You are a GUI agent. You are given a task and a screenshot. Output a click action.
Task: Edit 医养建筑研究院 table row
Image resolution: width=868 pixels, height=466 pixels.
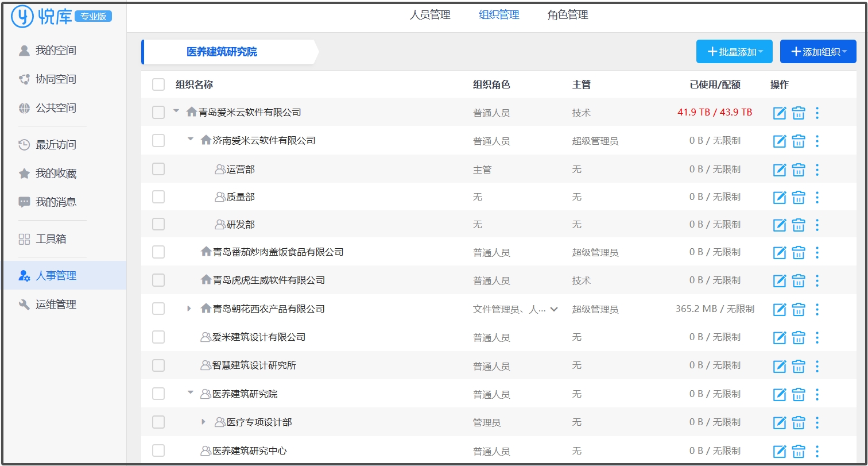780,394
